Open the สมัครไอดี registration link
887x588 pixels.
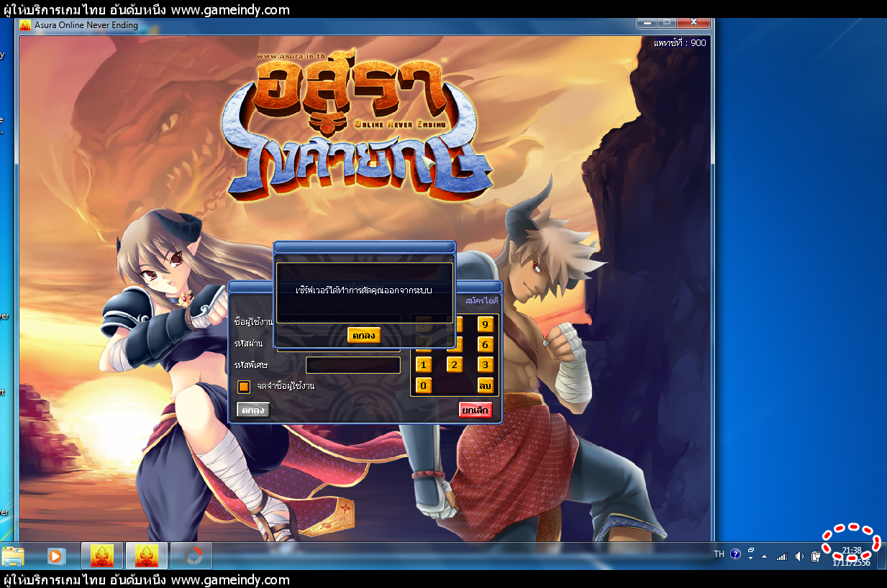point(482,300)
